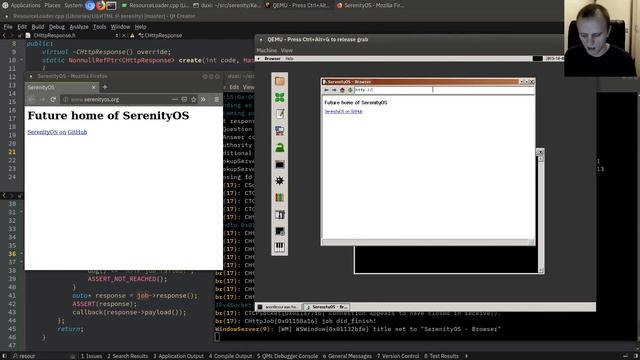Launch the green clover app in SerenityOS launcher
This screenshot has width=640, height=360.
(x=280, y=98)
